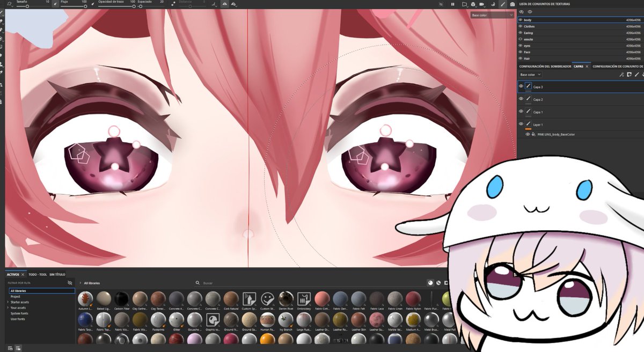The height and width of the screenshot is (352, 644).
Task: Toggle flow pen pressure icon
Action: 92,4
